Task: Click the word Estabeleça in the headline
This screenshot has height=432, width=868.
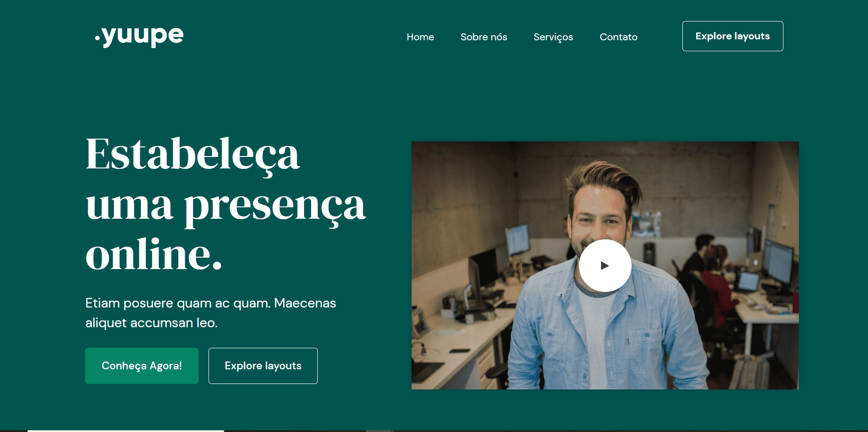Action: pyautogui.click(x=193, y=155)
